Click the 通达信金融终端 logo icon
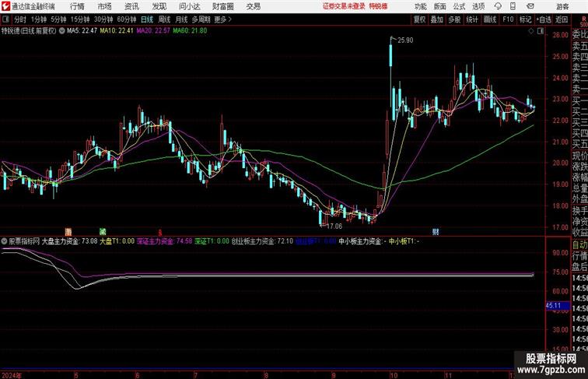 pos(5,6)
